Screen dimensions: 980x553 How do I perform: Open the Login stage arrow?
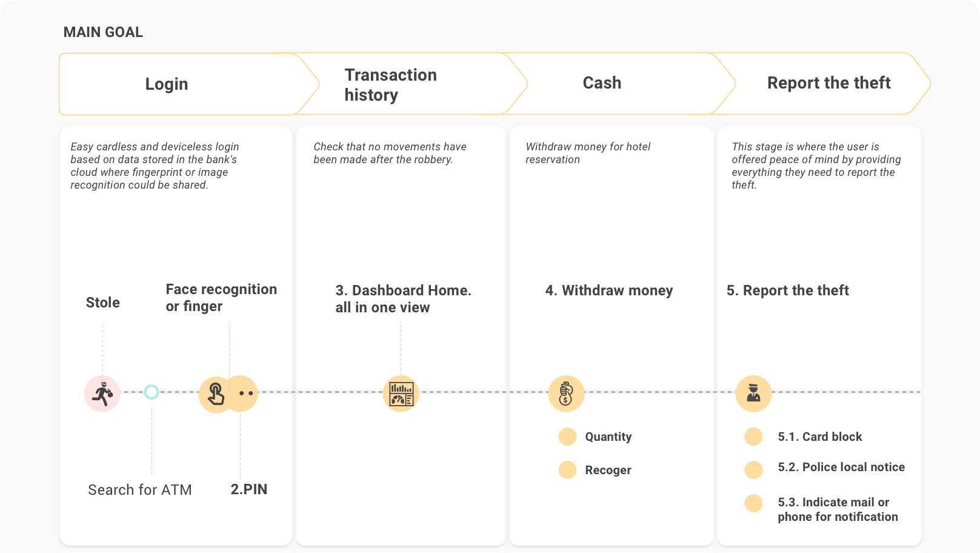pyautogui.click(x=189, y=84)
